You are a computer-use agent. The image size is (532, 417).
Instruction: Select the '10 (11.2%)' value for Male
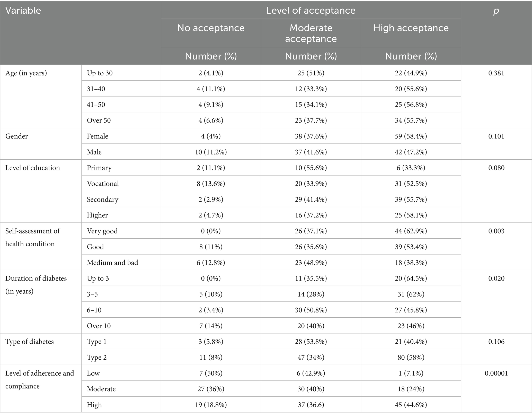[x=211, y=152]
